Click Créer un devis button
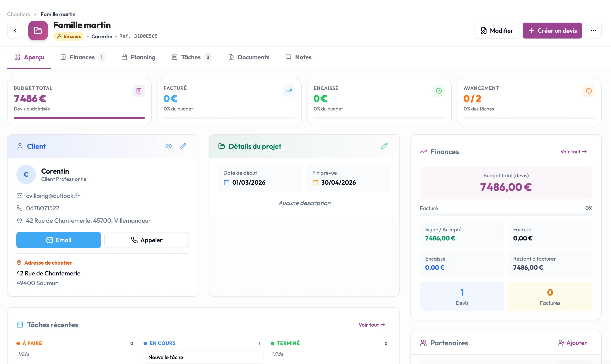 point(552,30)
